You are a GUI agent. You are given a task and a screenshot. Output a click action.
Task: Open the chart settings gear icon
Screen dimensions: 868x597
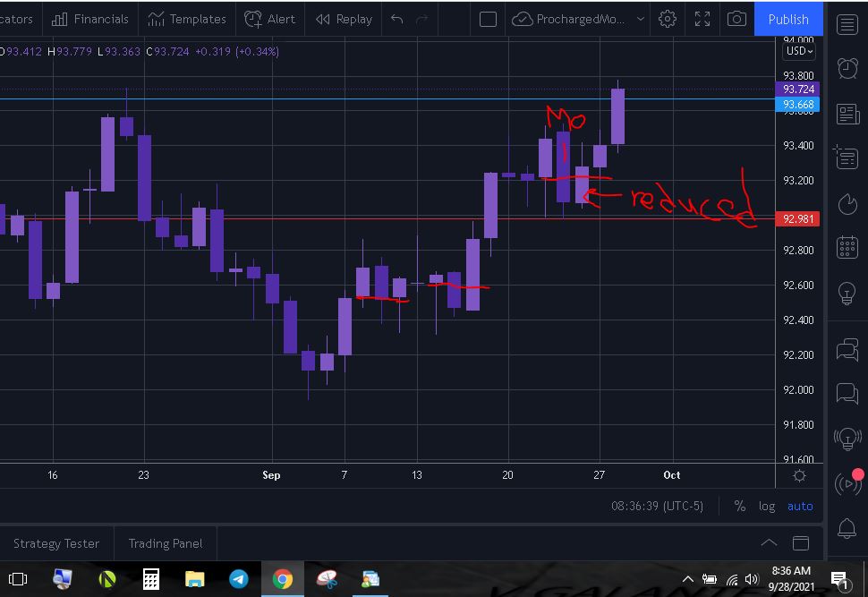pos(667,18)
